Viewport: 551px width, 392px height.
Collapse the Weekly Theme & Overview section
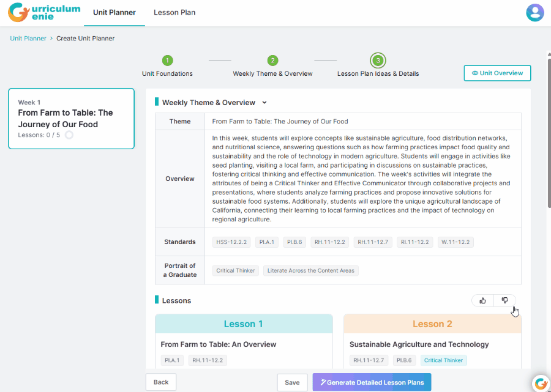264,103
